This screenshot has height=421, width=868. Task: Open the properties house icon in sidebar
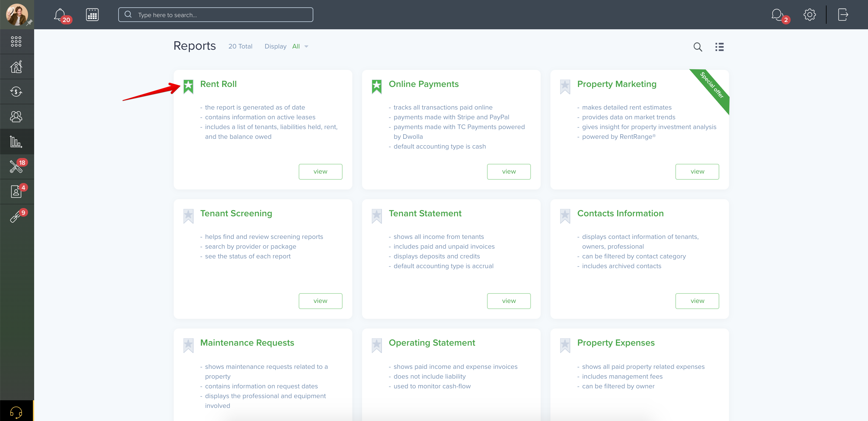pos(16,67)
